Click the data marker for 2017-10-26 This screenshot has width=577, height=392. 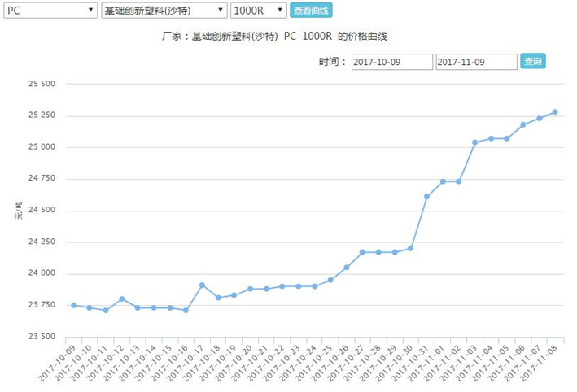pos(347,268)
